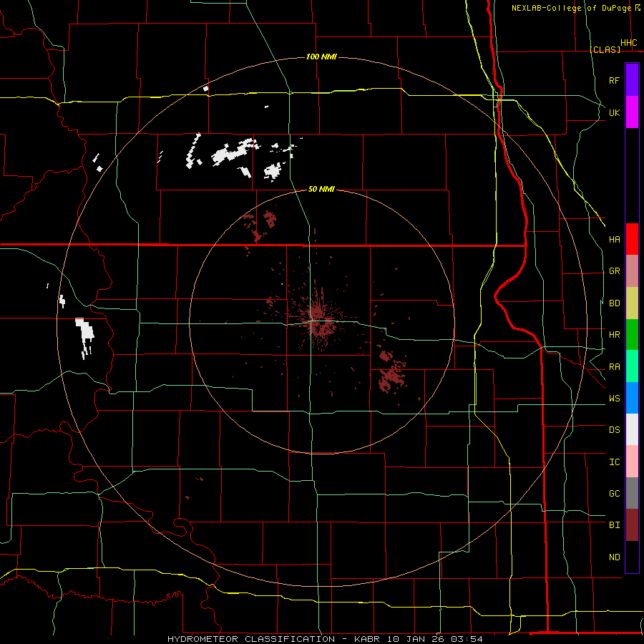Image resolution: width=644 pixels, height=644 pixels.
Task: Click the 03:54 timestamp
Action: click(x=467, y=639)
